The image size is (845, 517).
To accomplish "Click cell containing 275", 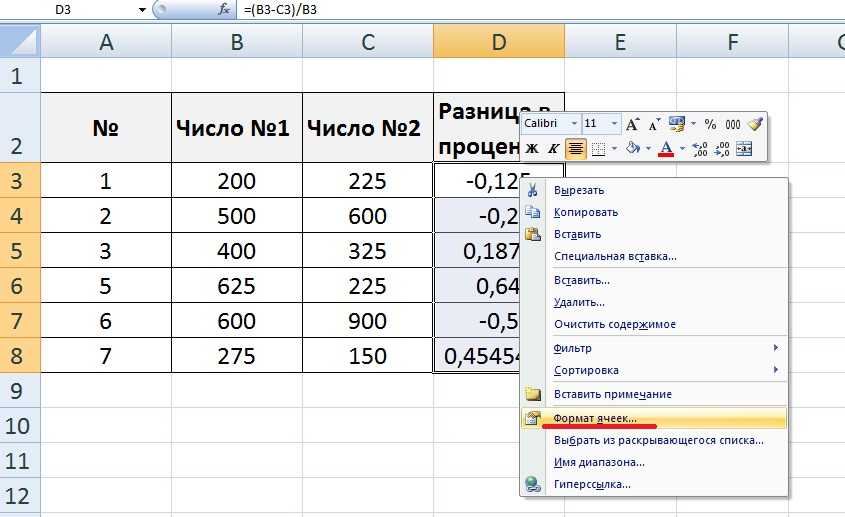I will tap(237, 356).
